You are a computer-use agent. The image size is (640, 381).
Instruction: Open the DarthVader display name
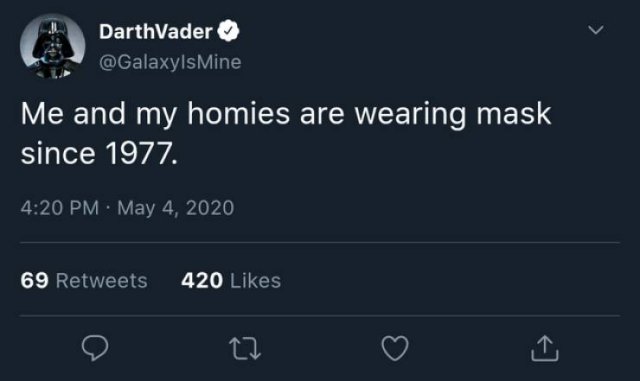(156, 31)
